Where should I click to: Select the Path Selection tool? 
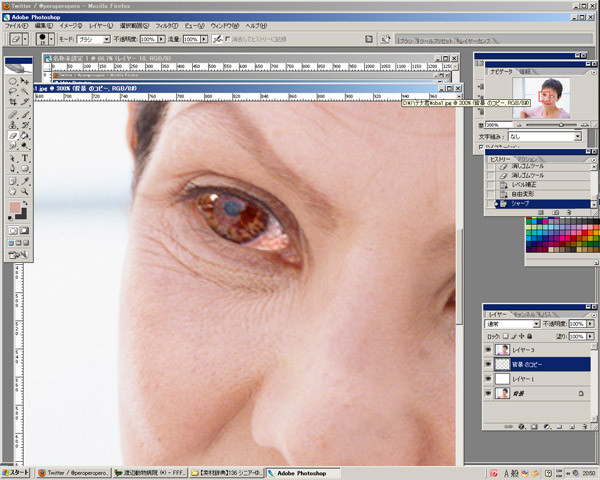(x=13, y=158)
